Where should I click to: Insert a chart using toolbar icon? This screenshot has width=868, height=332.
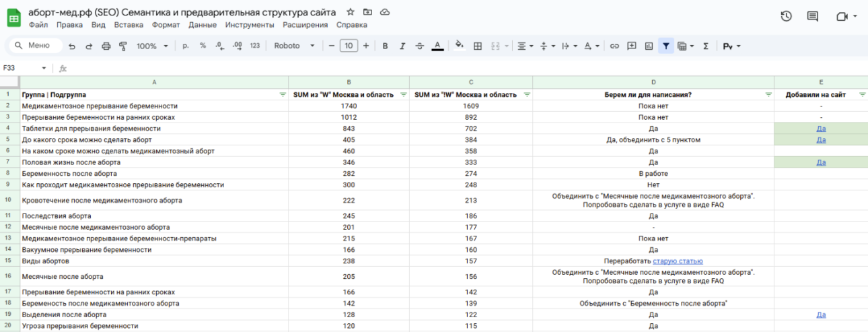tap(649, 46)
